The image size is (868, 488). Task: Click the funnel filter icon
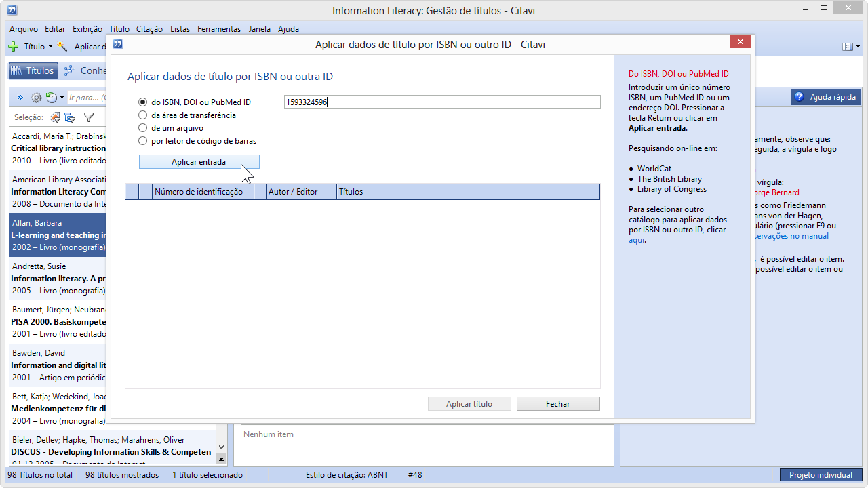point(89,117)
